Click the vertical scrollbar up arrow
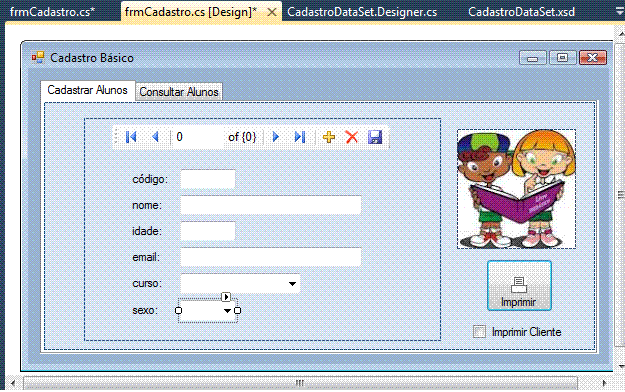 coord(620,35)
